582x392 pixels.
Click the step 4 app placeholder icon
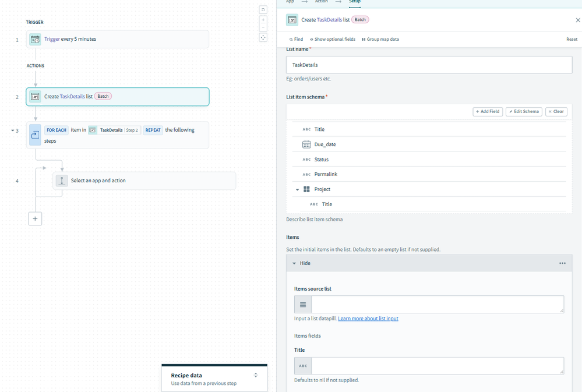(x=62, y=181)
